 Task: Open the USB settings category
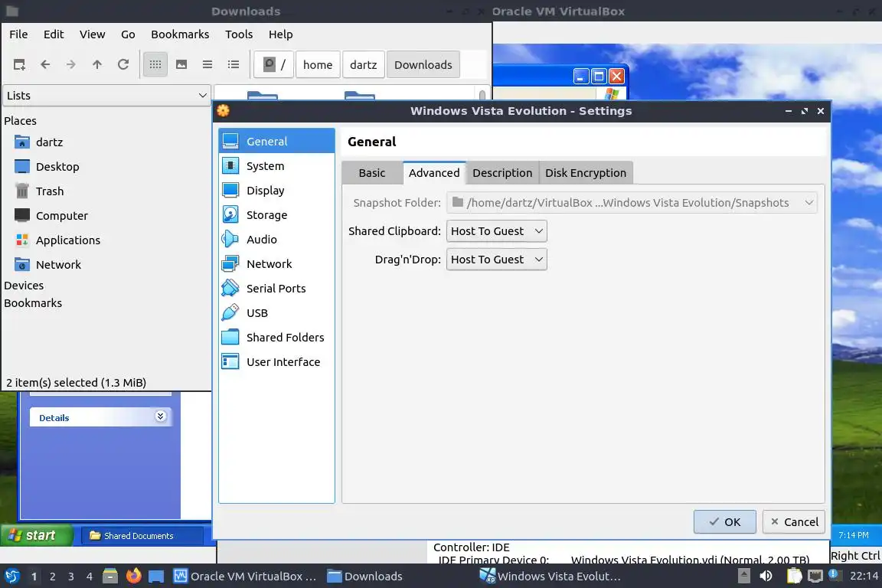click(x=276, y=313)
